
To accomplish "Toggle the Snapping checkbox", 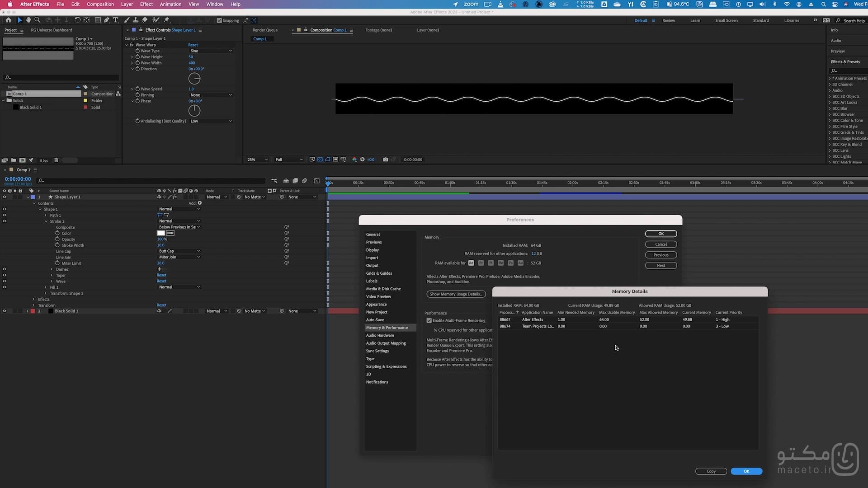I will tap(219, 20).
